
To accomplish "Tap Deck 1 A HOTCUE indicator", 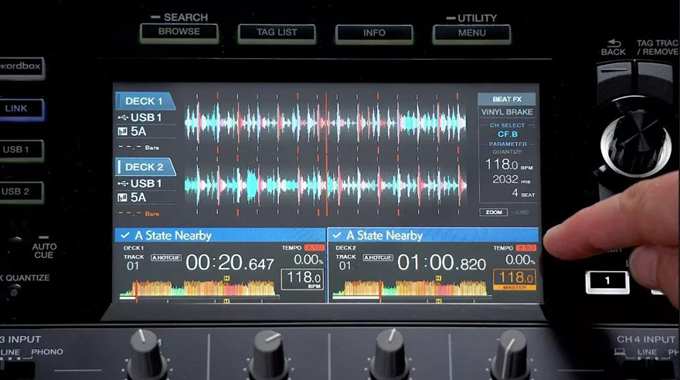I will click(166, 258).
